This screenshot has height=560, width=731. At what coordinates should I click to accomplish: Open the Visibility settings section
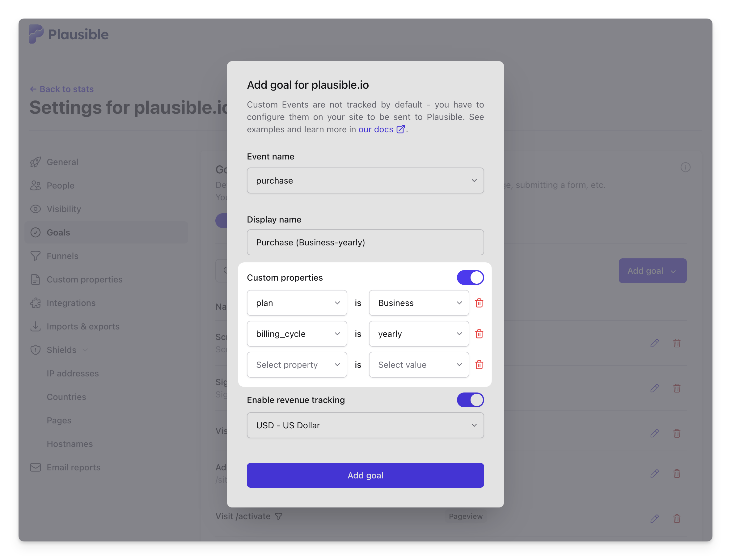coord(63,209)
